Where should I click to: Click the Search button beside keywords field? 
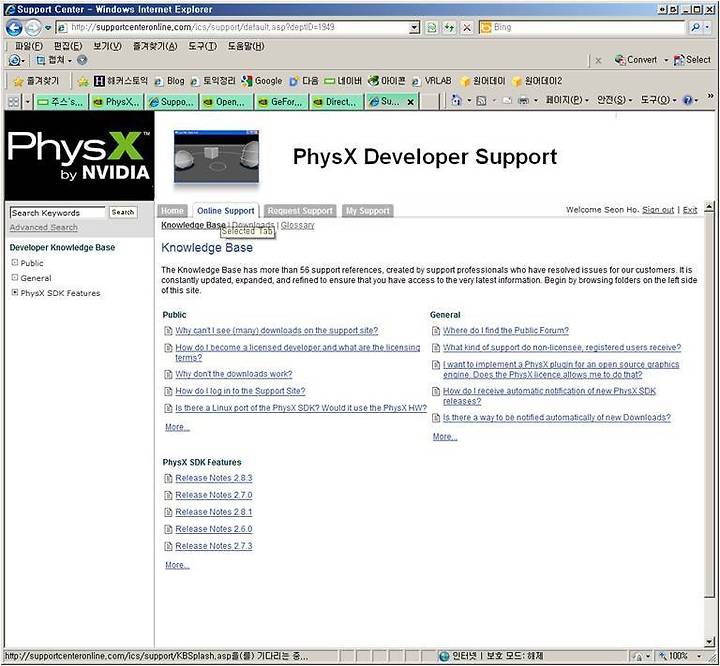click(x=123, y=212)
